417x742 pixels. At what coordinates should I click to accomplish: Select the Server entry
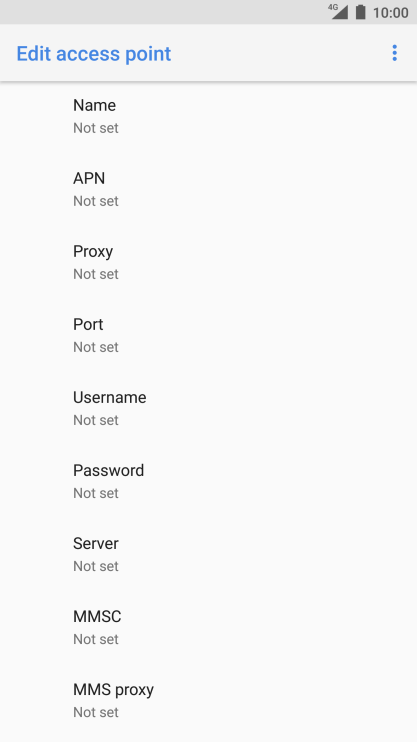pos(208,554)
